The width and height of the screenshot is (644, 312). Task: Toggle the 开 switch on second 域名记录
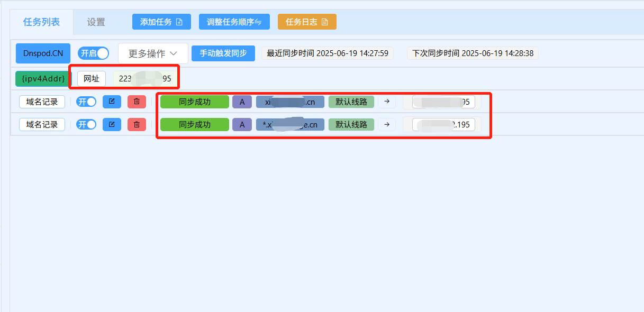[x=86, y=124]
